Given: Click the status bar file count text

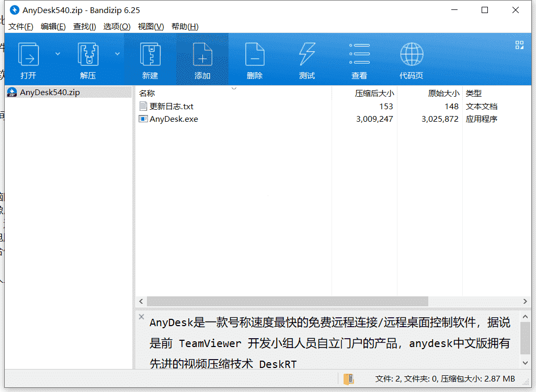Looking at the screenshot, I should click(445, 378).
